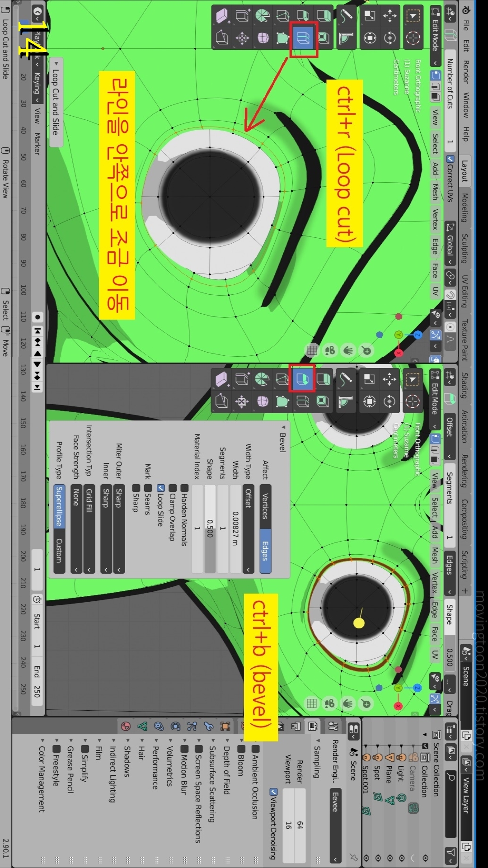
Task: Click the Width 0.00827 m field in Bevel panel
Action: pyautogui.click(x=235, y=529)
